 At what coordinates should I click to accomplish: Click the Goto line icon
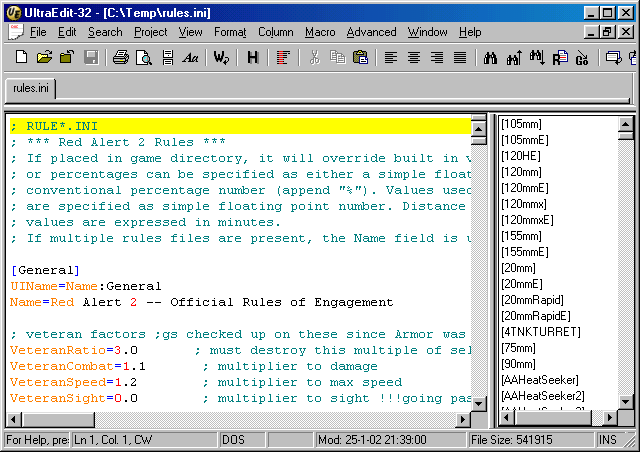[x=581, y=58]
